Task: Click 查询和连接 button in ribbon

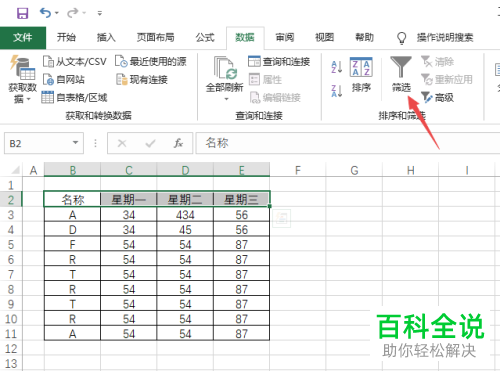Action: point(279,62)
